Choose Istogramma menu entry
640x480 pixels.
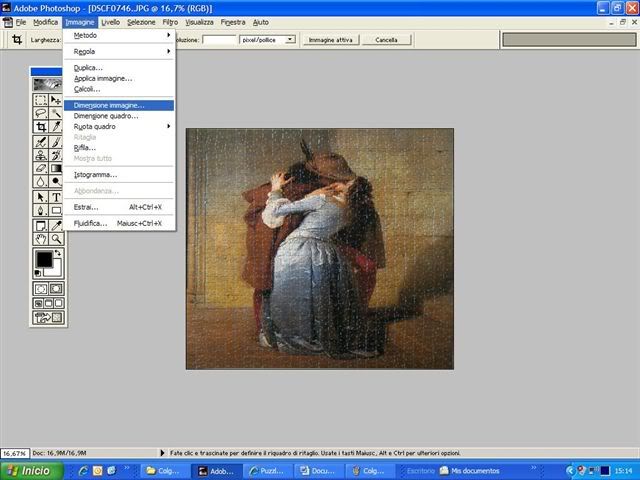click(x=119, y=175)
